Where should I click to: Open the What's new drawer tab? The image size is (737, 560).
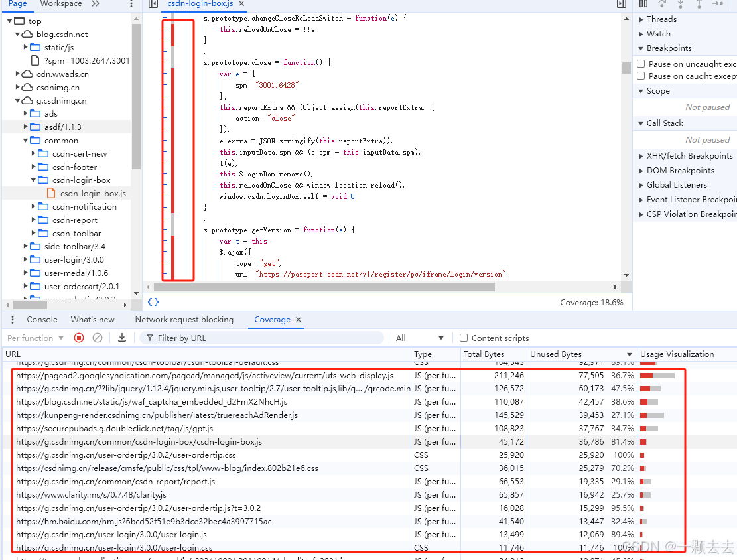pos(93,320)
